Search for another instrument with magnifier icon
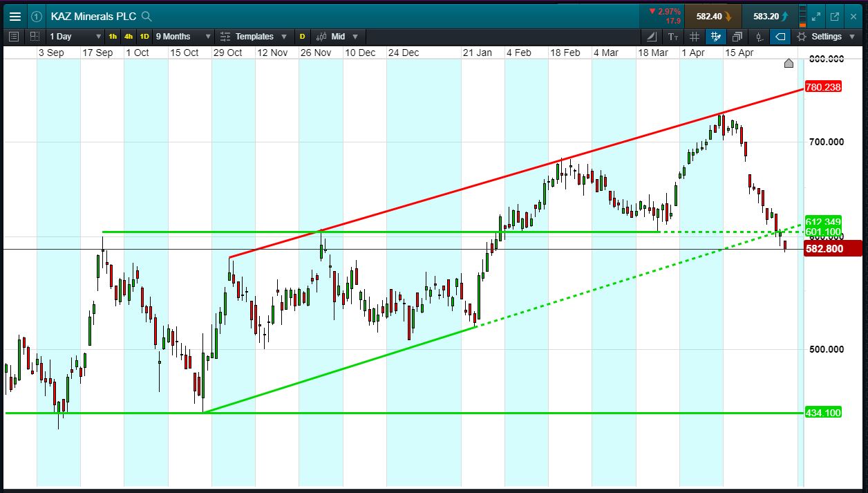 (x=146, y=17)
